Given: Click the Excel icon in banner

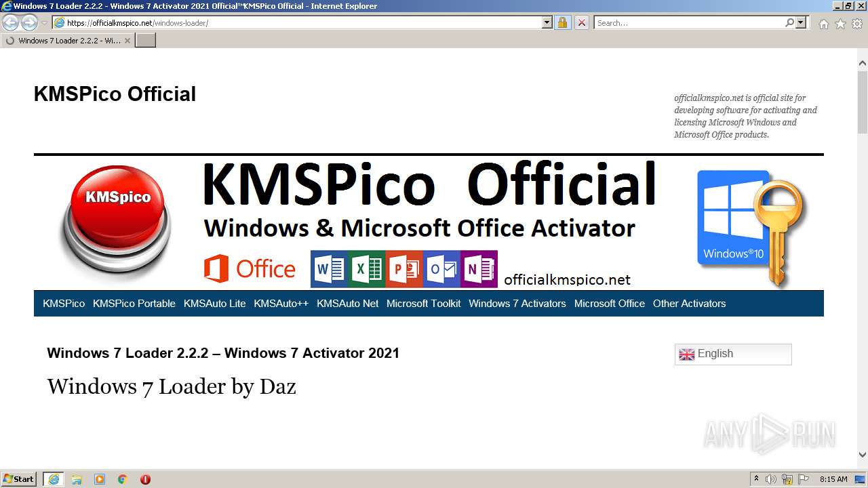Looking at the screenshot, I should click(x=367, y=269).
